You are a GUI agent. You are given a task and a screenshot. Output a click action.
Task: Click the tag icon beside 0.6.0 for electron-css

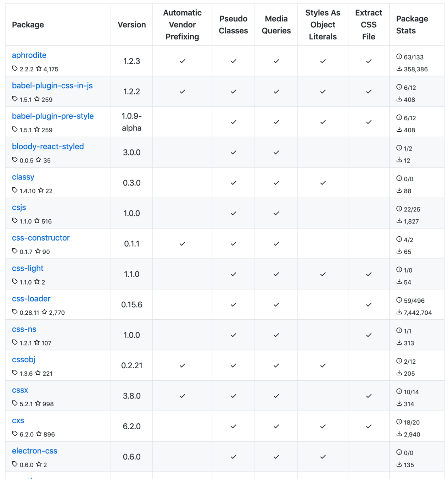point(15,464)
